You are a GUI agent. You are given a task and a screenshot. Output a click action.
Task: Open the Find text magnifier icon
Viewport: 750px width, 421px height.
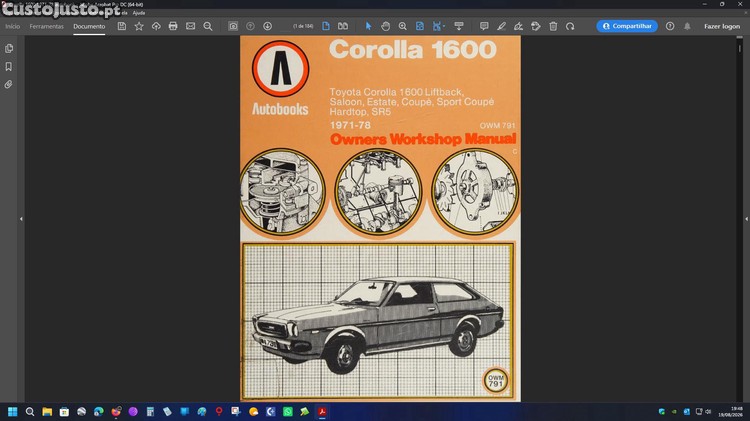[x=208, y=26]
